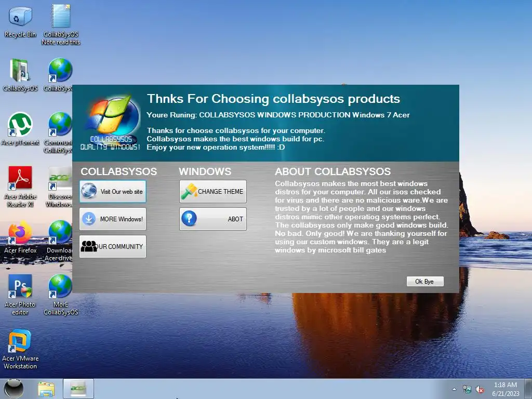
Task: Open the network tray icon
Action: [x=467, y=390]
